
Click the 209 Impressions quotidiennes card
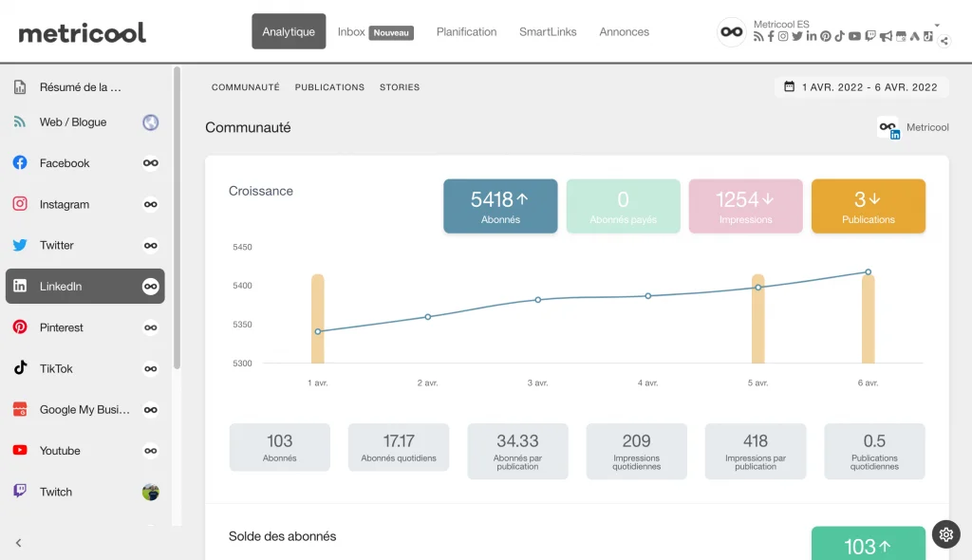tap(637, 451)
